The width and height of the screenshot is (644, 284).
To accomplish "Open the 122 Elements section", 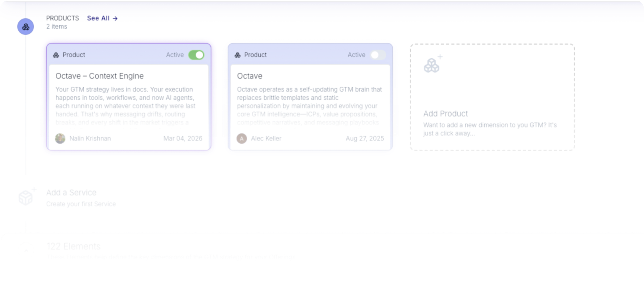I will [74, 247].
